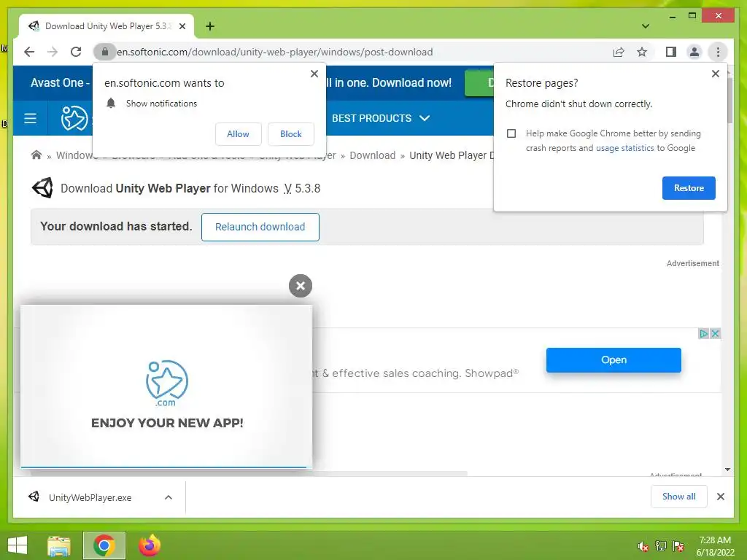The width and height of the screenshot is (747, 560).
Task: Launch Firefox from the taskbar
Action: [x=149, y=545]
